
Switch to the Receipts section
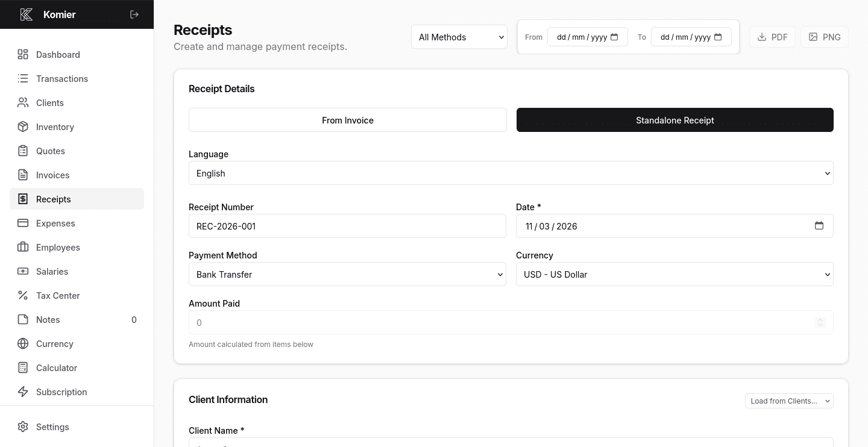pos(53,199)
